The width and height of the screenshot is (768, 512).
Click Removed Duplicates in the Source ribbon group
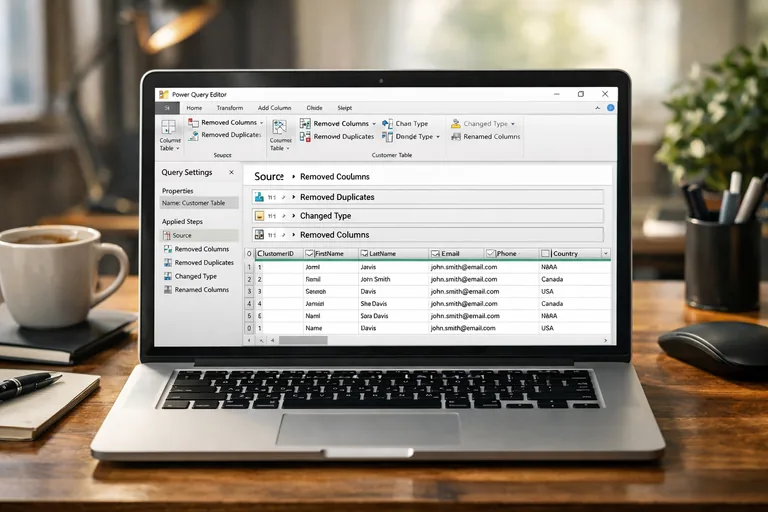pos(225,135)
